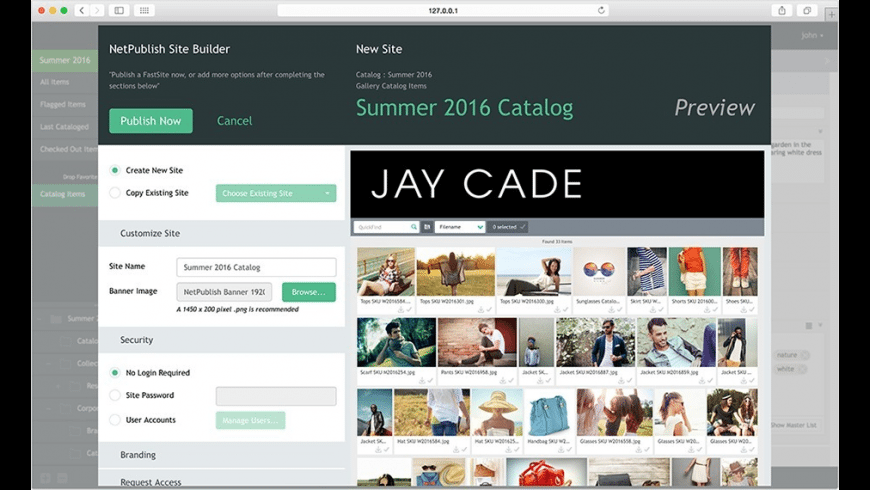Open the Shorts SKU thumbnail
Viewport: 870px width, 490px height.
(695, 271)
